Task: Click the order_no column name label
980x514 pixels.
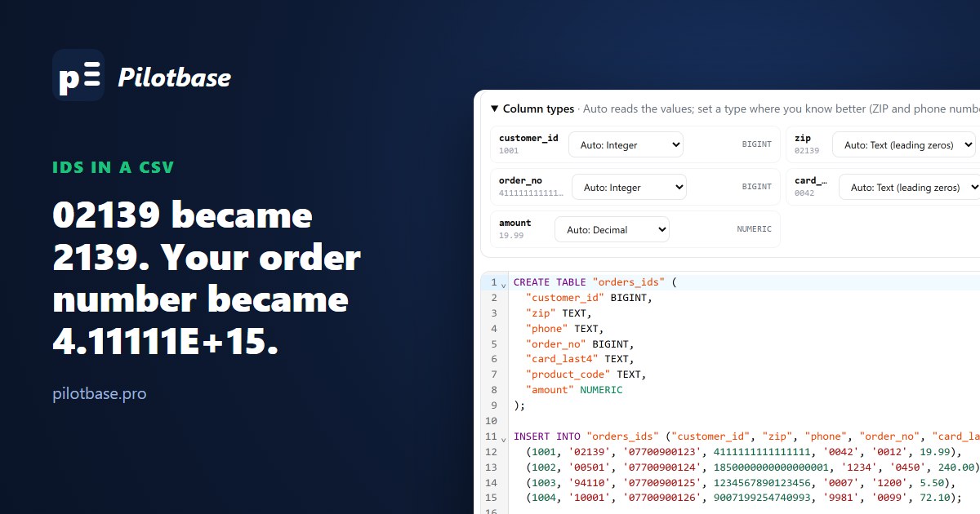Action: pos(520,180)
